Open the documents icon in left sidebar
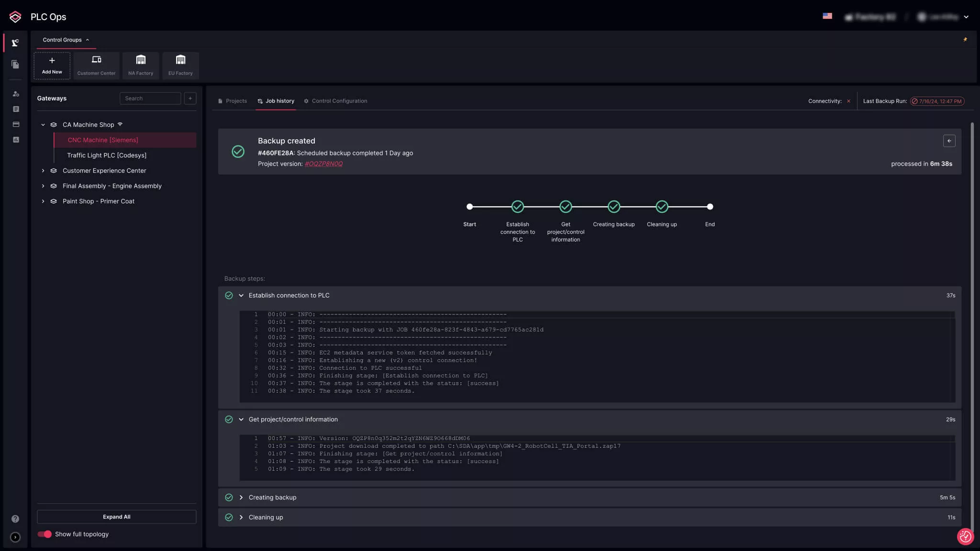This screenshot has height=551, width=980. (15, 64)
